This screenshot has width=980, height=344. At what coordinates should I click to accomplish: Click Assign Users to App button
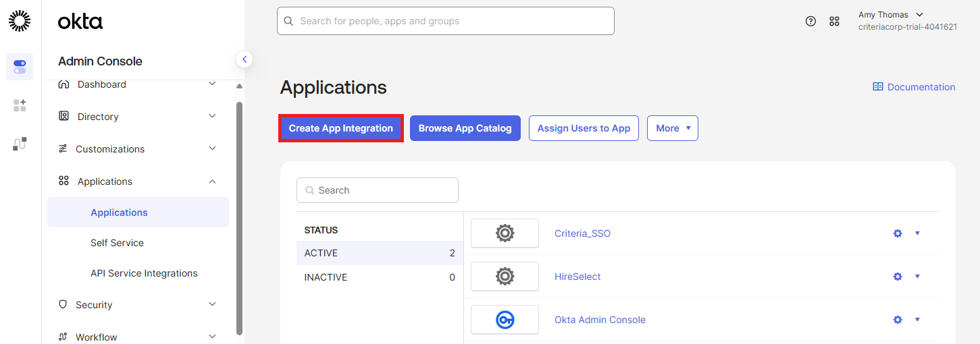[584, 128]
